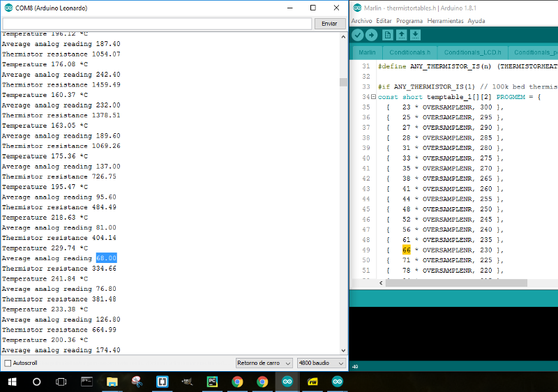558x392 pixels.
Task: Enable the Autoscroll checkbox
Action: pos(8,363)
